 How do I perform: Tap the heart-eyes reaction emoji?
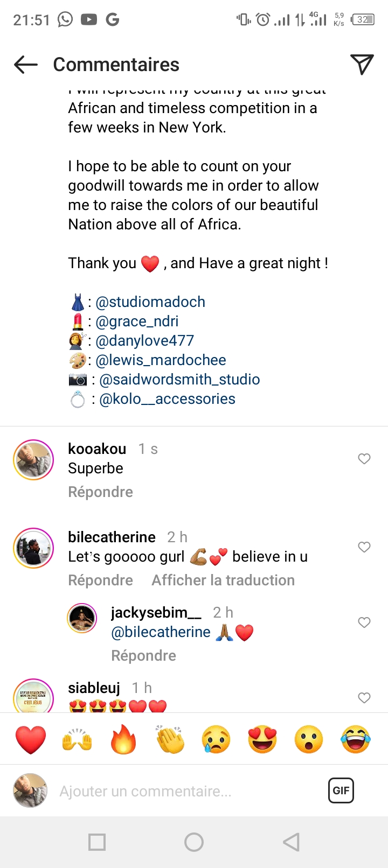click(262, 739)
